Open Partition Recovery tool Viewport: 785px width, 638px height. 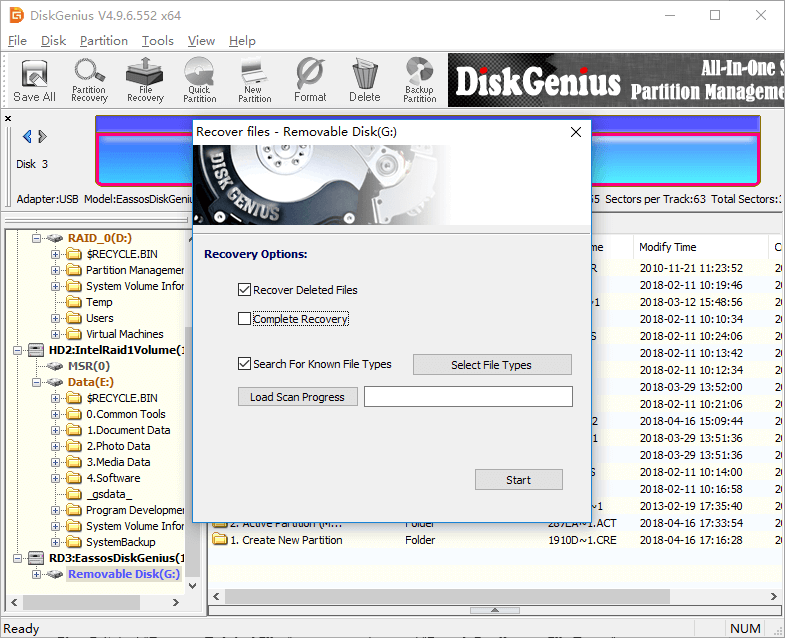click(x=89, y=80)
